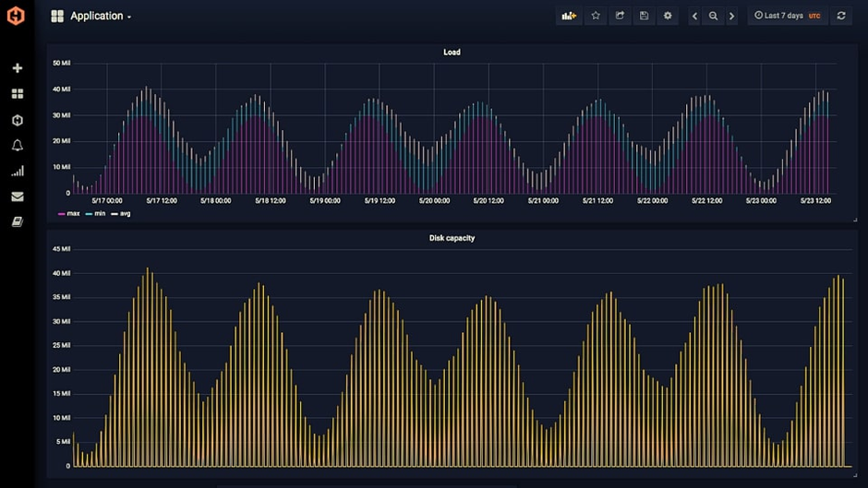The width and height of the screenshot is (868, 488).
Task: Open the hexagon icon in sidebar
Action: pyautogui.click(x=17, y=120)
